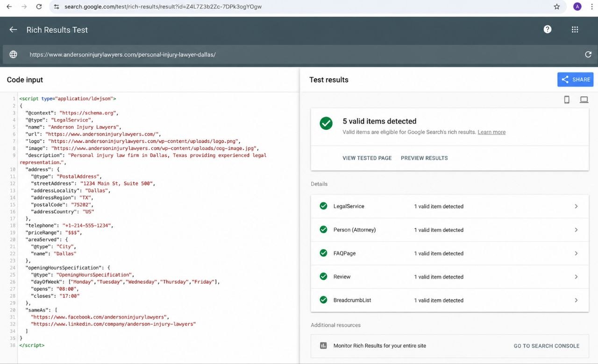The height and width of the screenshot is (364, 598).
Task: Rerun test with the refresh icon
Action: [x=588, y=55]
